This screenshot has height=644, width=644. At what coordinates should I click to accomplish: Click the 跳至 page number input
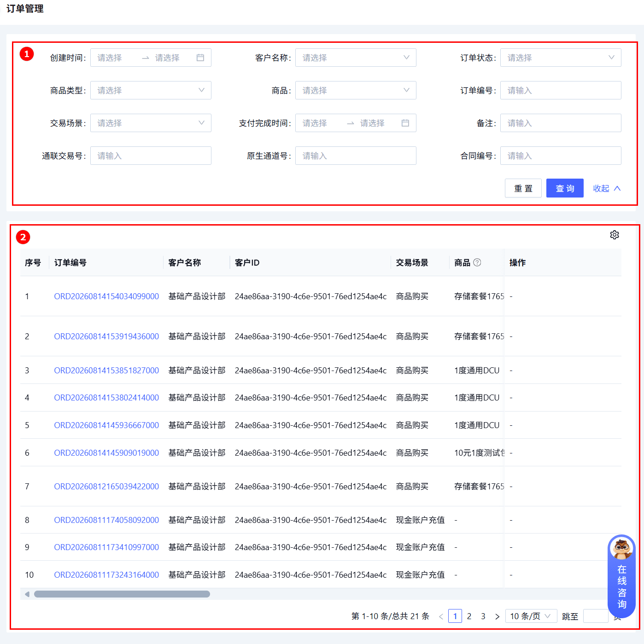[x=596, y=616]
